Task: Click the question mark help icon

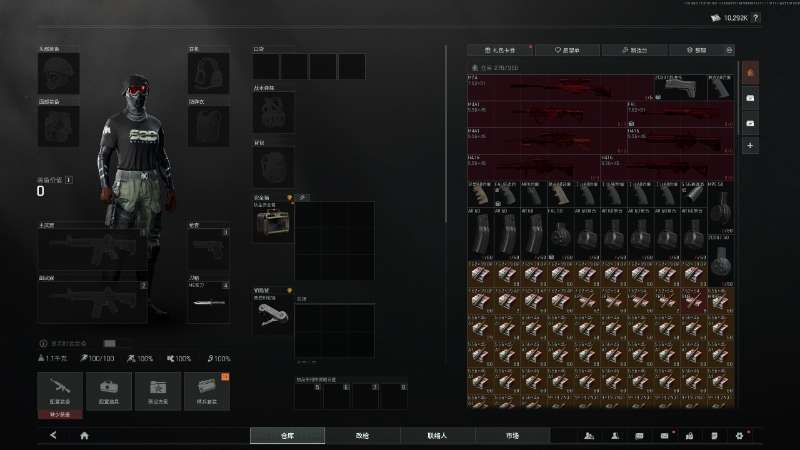Action: tap(755, 18)
